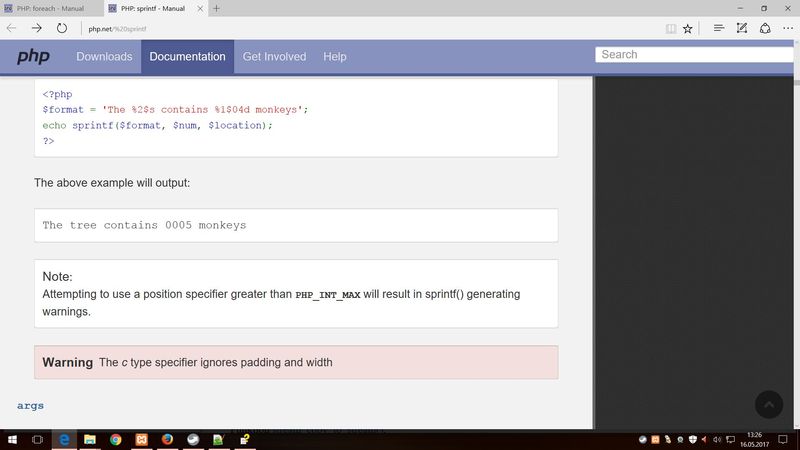Click the php logo
The width and height of the screenshot is (800, 450).
click(x=33, y=56)
